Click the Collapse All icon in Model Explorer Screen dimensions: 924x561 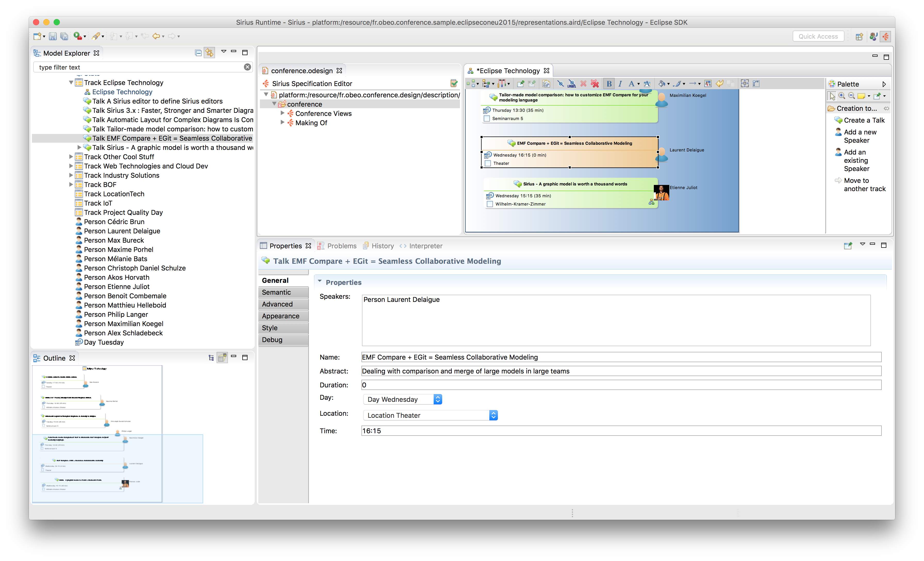(198, 53)
